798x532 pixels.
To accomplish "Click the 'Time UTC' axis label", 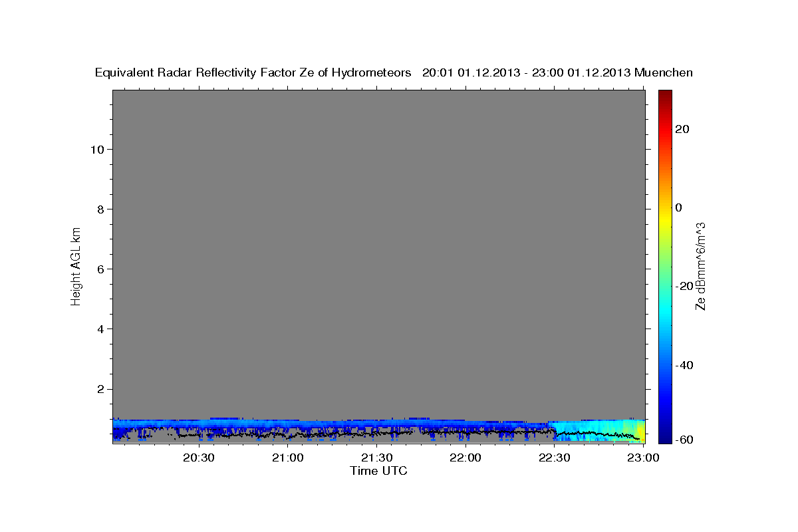I will click(378, 471).
